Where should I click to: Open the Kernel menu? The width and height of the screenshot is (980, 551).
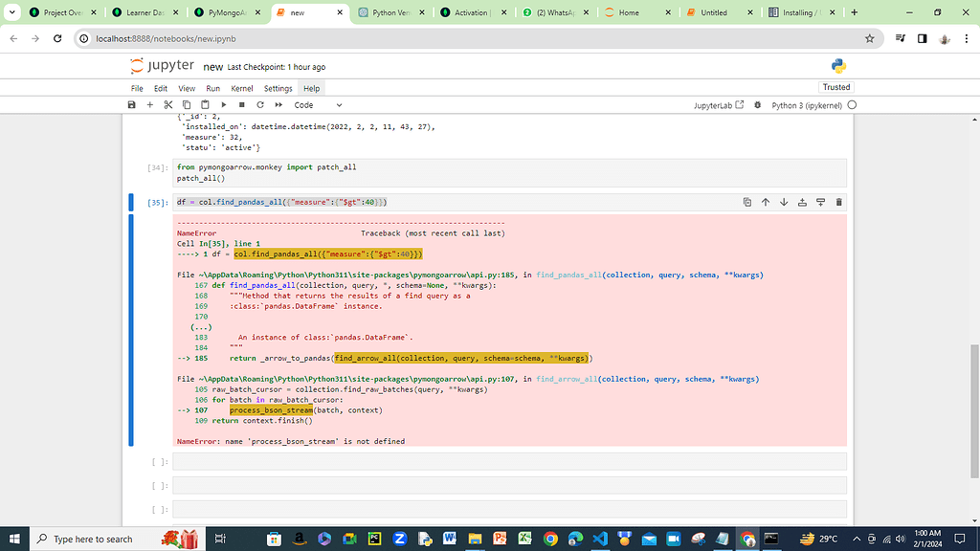240,87
